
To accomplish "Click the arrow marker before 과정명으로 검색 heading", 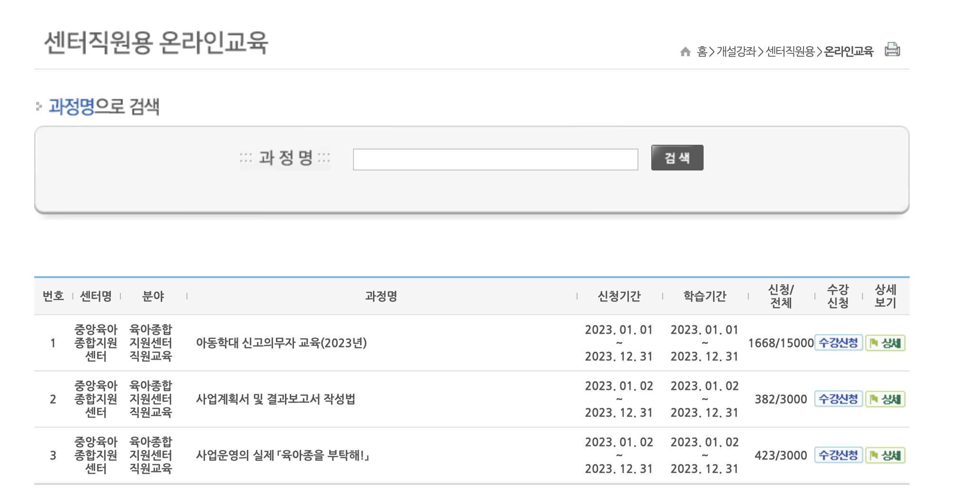I will 38,107.
